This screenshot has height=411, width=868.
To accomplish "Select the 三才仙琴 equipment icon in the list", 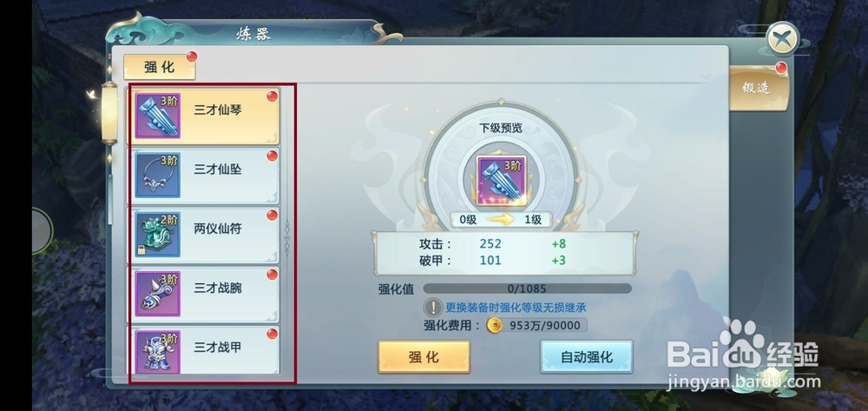I will 158,116.
